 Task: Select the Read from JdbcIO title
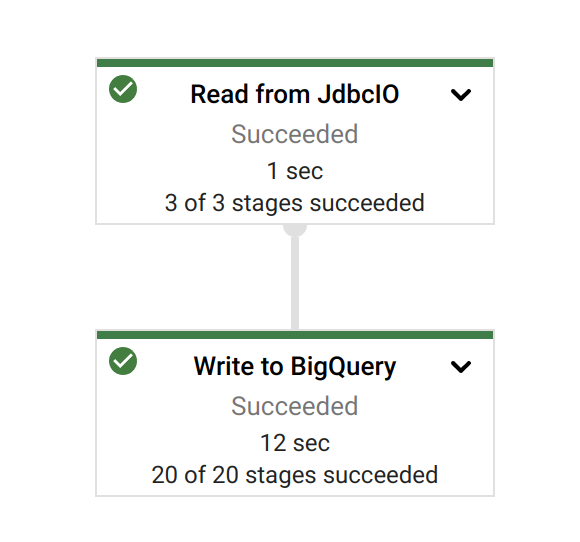pos(294,94)
